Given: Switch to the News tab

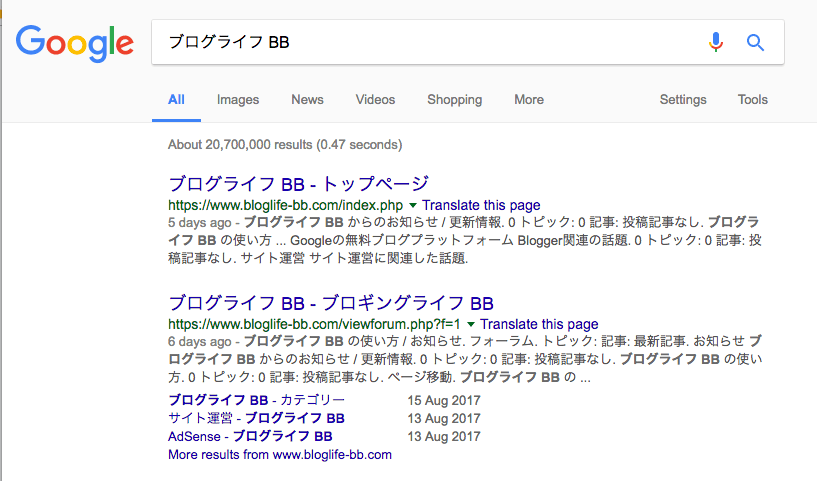Looking at the screenshot, I should pos(307,100).
